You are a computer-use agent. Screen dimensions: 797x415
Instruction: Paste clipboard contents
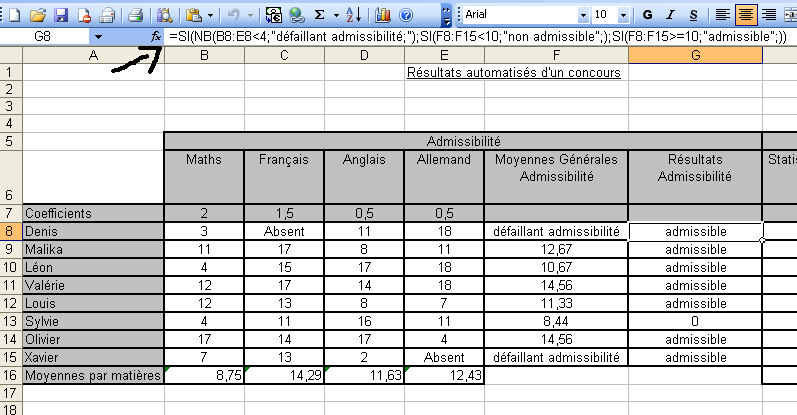pos(194,15)
